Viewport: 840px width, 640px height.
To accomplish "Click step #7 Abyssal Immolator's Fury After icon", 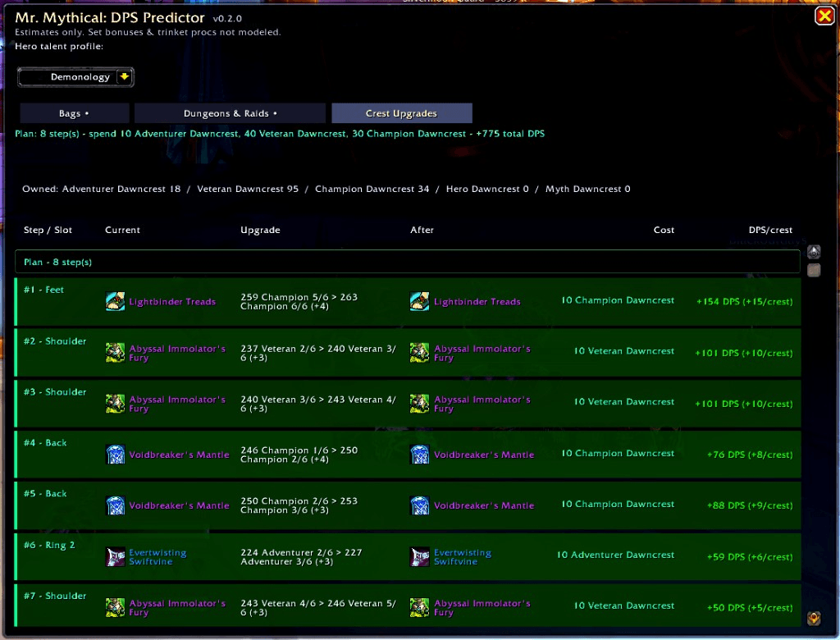I will (419, 608).
